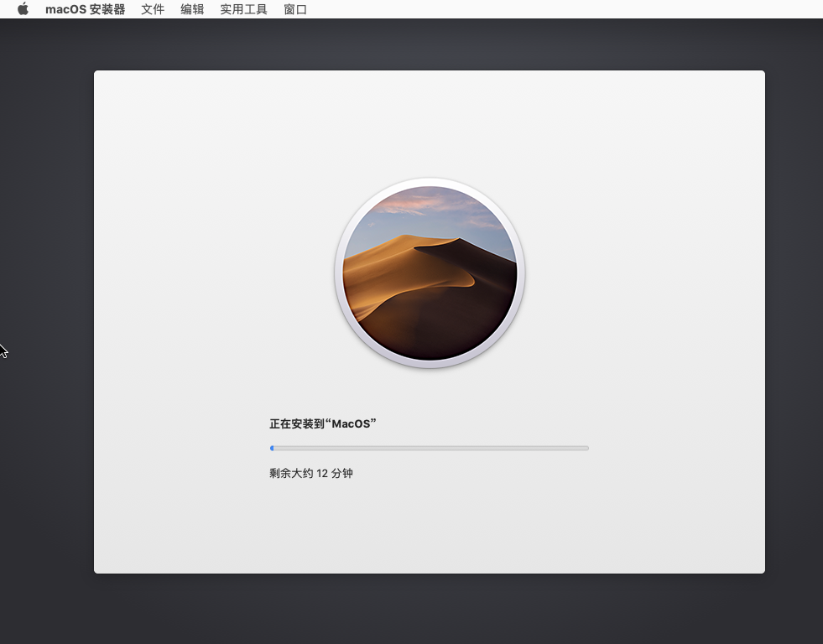Viewport: 823px width, 644px height.
Task: Open the 编辑 menu
Action: pyautogui.click(x=192, y=9)
